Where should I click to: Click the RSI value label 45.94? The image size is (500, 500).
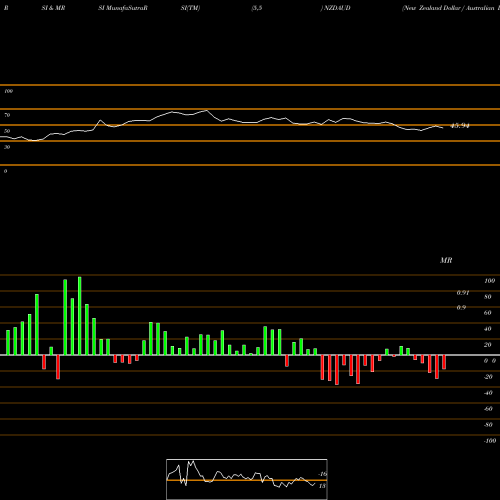pos(460,126)
